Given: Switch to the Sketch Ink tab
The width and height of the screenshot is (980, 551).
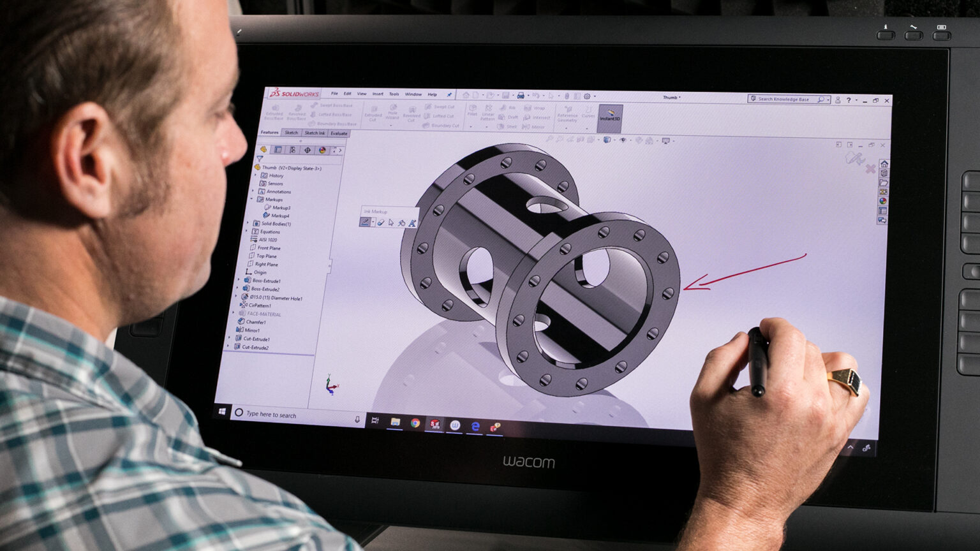Looking at the screenshot, I should click(x=313, y=134).
